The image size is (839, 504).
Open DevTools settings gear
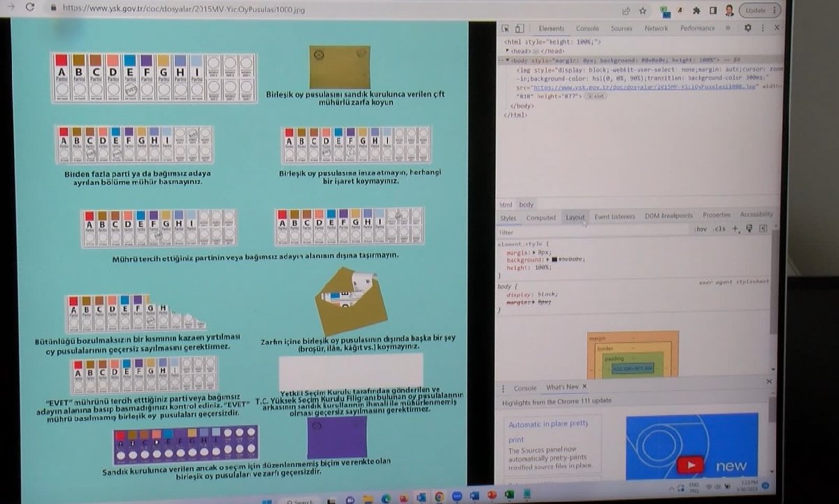(x=747, y=28)
